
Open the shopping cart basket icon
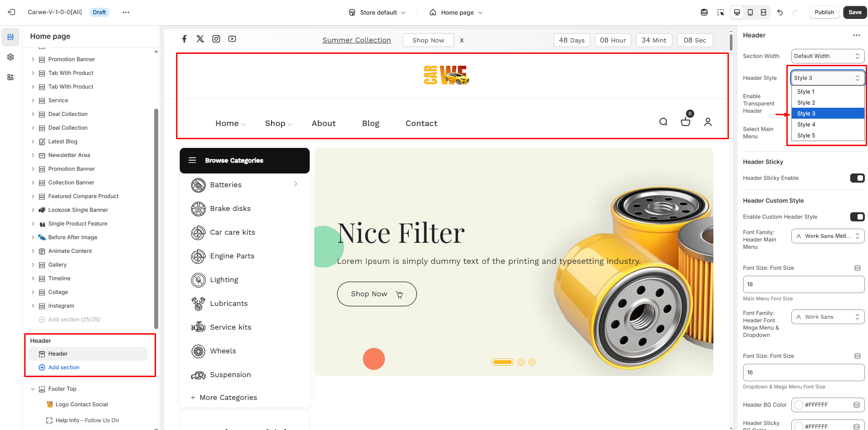click(x=685, y=122)
